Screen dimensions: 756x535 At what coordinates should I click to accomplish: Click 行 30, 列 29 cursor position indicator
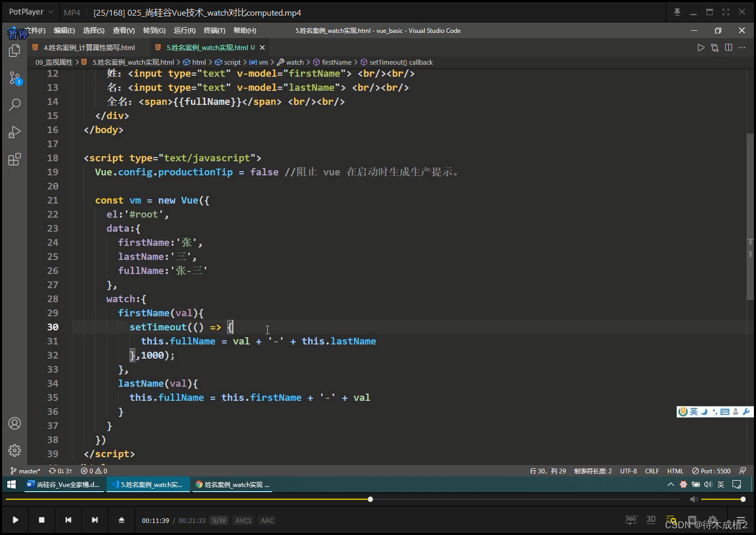(x=548, y=471)
